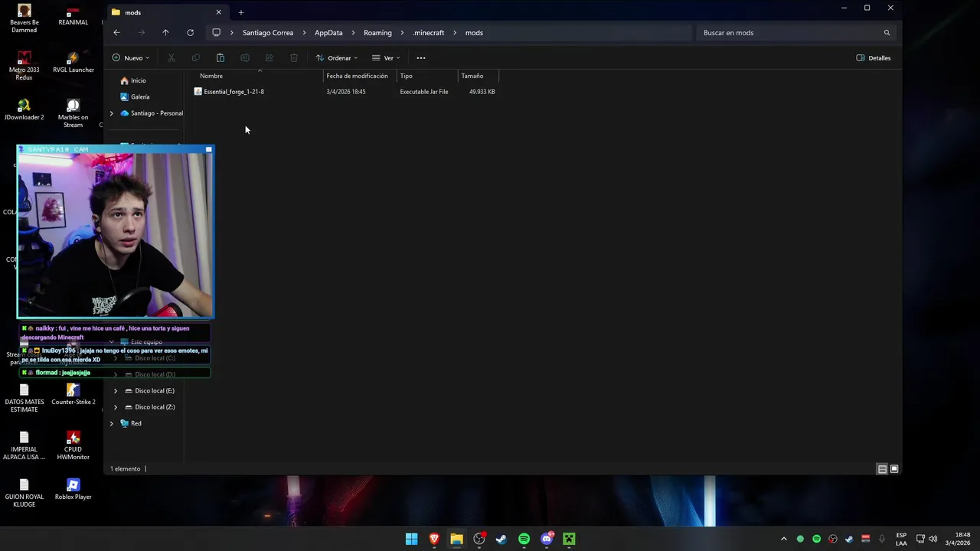Open Roblox Player desktop shortcut

(x=73, y=489)
